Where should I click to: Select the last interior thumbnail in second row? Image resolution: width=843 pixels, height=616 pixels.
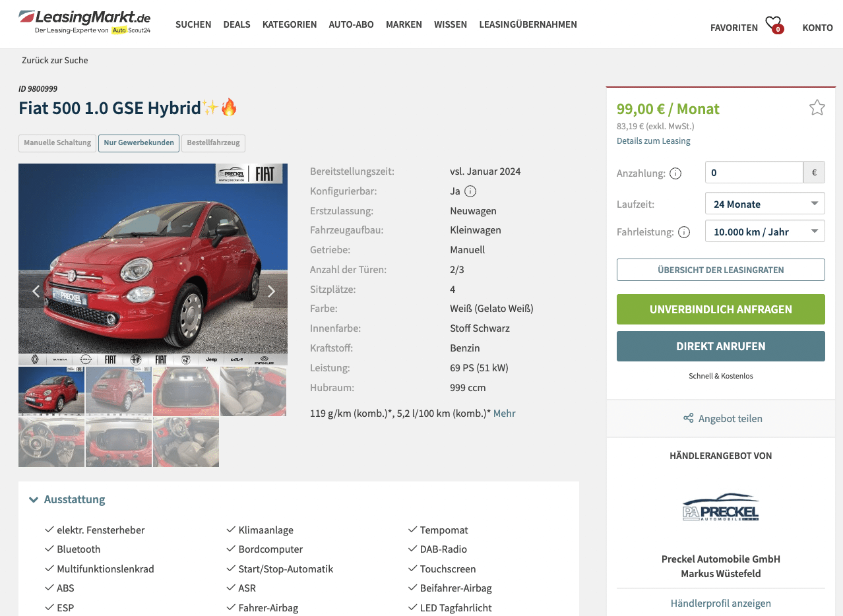pyautogui.click(x=186, y=442)
